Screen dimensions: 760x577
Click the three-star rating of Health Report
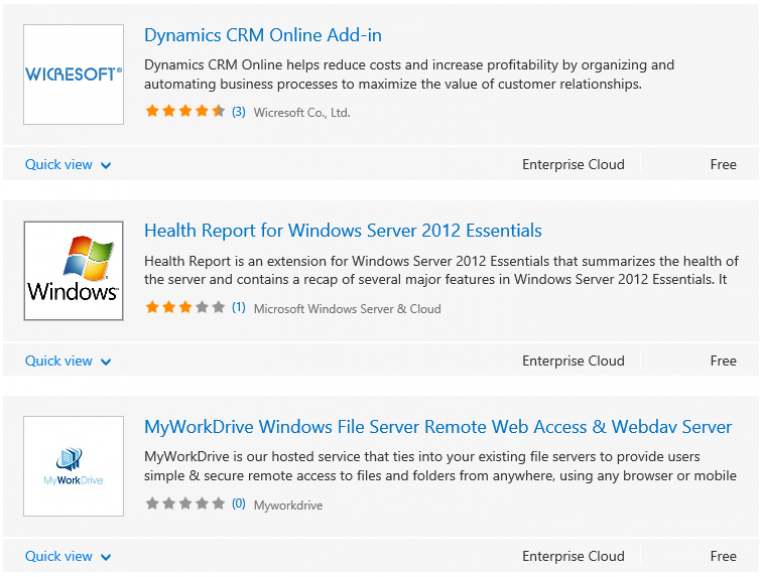185,307
